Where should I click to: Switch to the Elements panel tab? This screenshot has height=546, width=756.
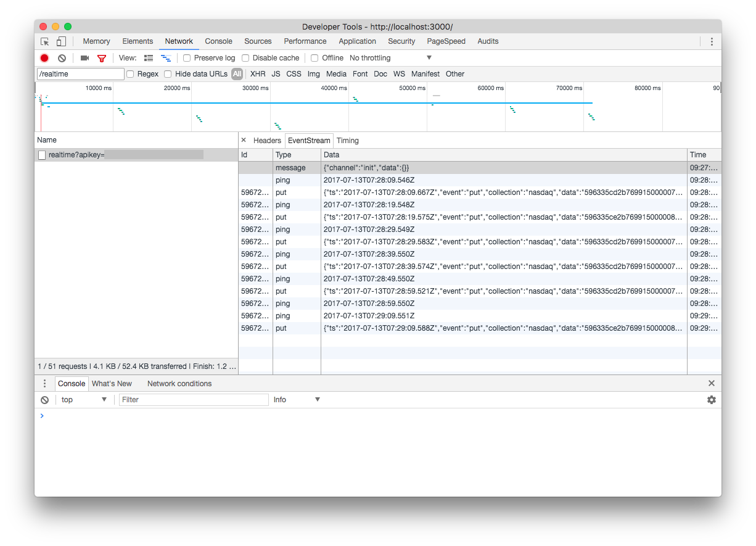point(138,41)
